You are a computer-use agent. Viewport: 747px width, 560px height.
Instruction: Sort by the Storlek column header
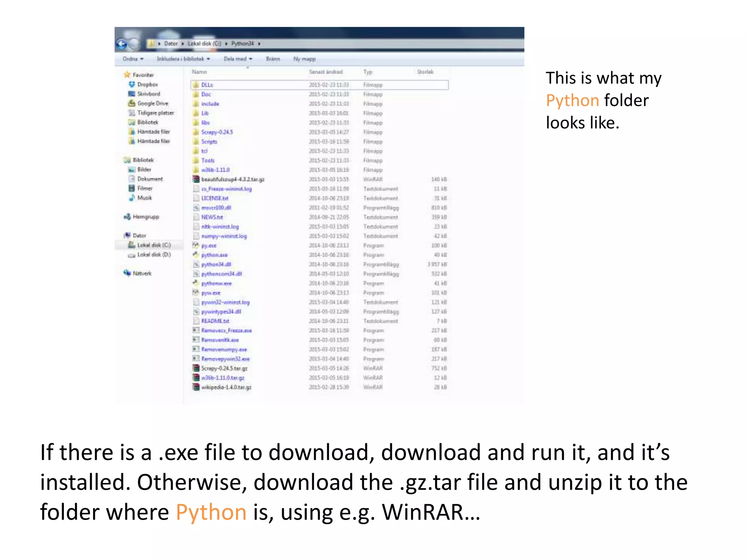point(425,72)
